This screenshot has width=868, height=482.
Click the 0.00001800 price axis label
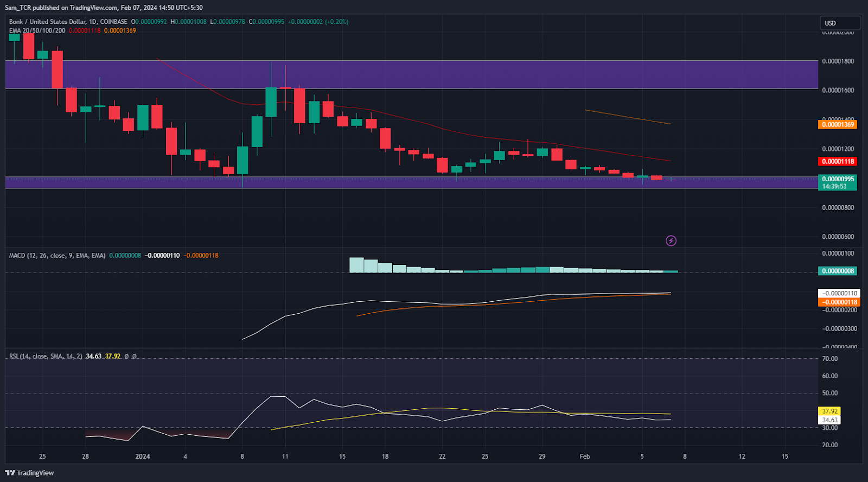pyautogui.click(x=838, y=61)
